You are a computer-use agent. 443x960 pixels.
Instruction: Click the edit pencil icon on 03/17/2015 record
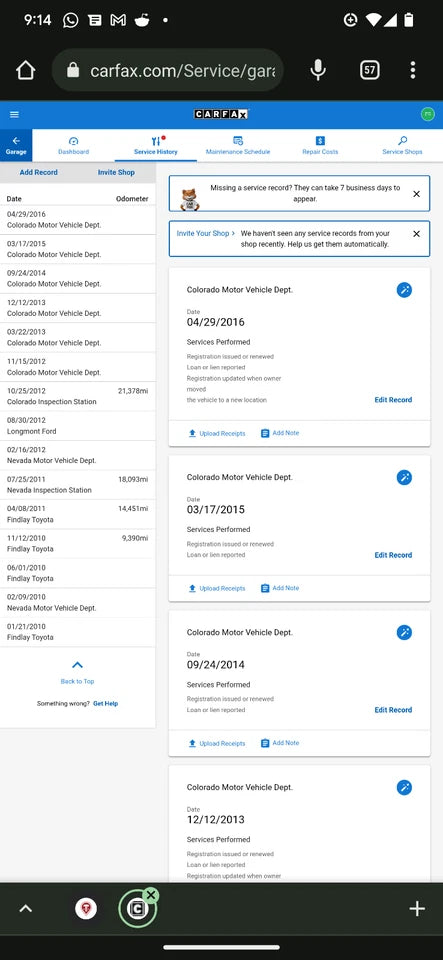click(x=404, y=477)
